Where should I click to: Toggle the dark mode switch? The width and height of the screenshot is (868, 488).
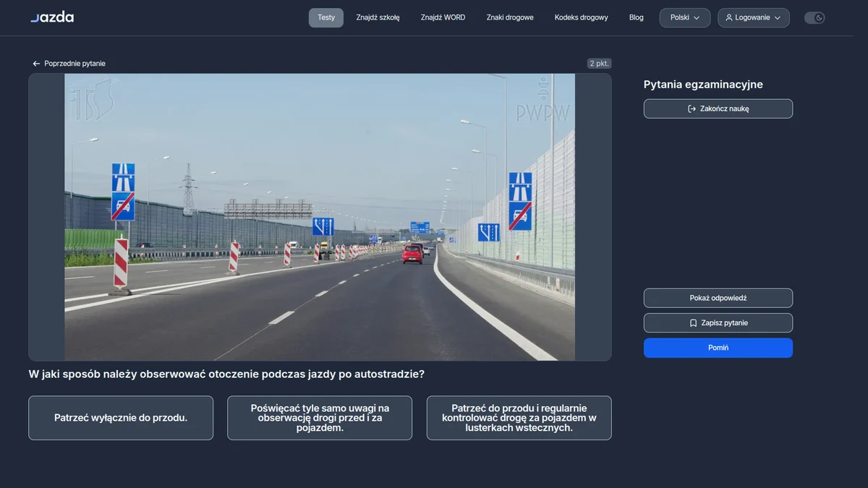click(814, 17)
